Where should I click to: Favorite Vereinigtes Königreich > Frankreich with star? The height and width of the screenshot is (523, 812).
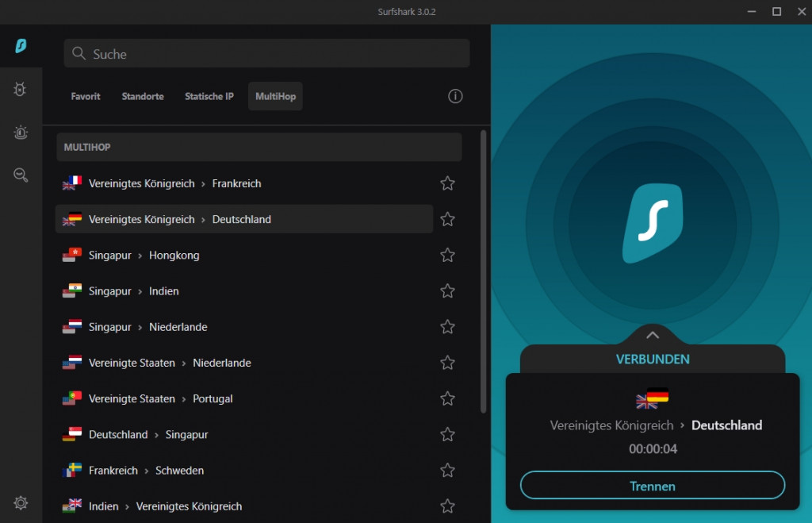point(447,183)
